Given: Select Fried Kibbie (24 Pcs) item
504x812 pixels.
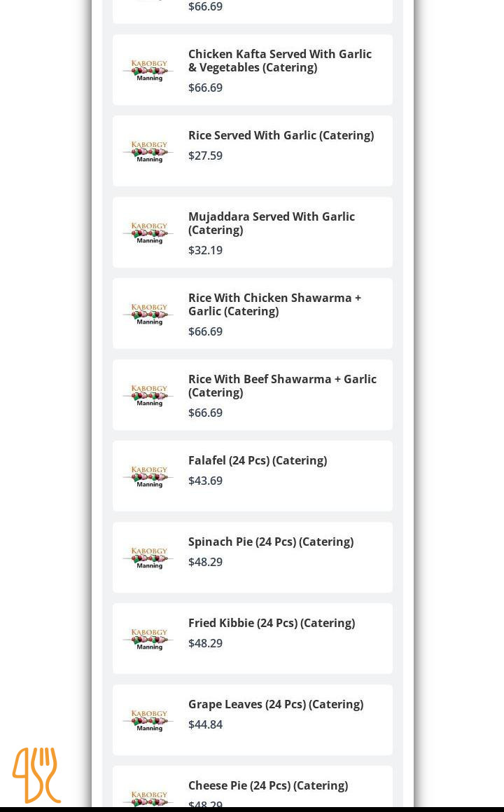Looking at the screenshot, I should [x=272, y=623].
